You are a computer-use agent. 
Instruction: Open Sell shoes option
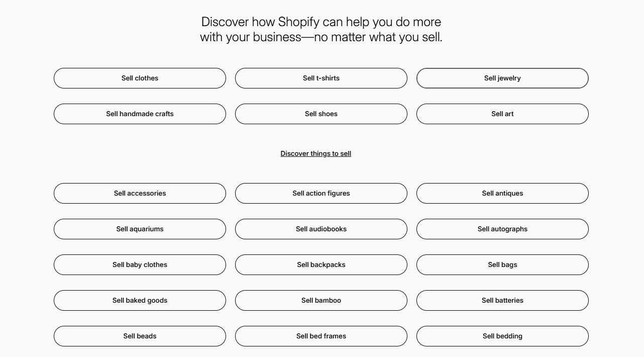tap(321, 114)
